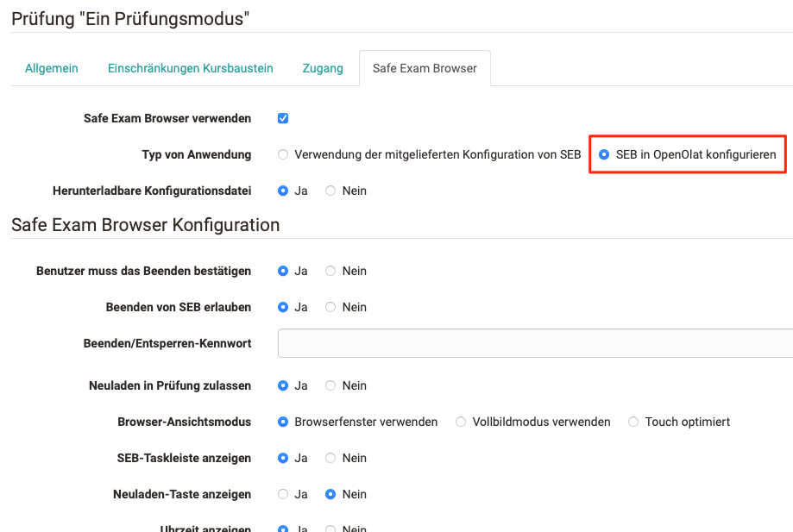Select Vollbildmodus verwenden as view mode
The height and width of the screenshot is (532, 793).
point(461,422)
